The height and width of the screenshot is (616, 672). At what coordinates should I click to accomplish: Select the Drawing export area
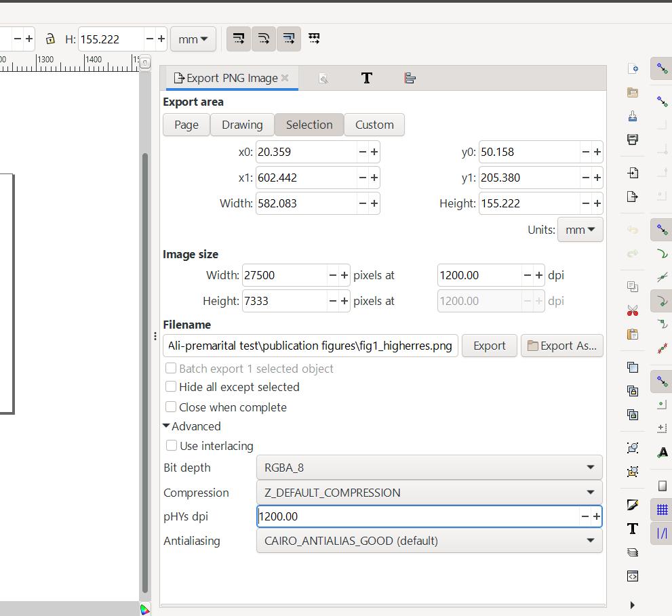[x=242, y=125]
